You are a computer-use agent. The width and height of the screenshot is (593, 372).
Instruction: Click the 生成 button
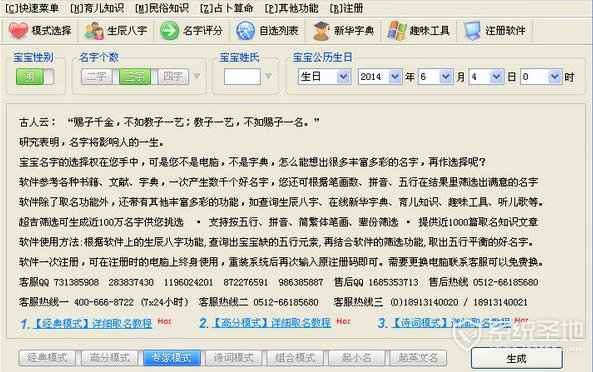tap(516, 358)
